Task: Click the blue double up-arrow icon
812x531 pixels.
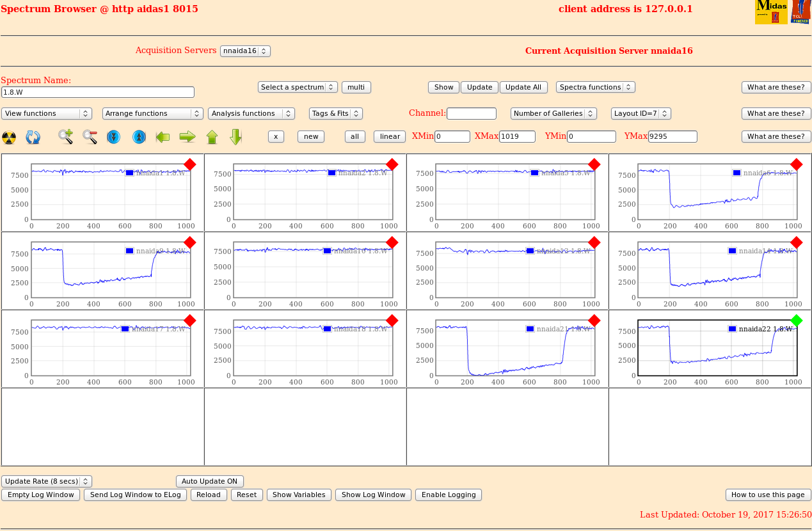Action: 139,137
